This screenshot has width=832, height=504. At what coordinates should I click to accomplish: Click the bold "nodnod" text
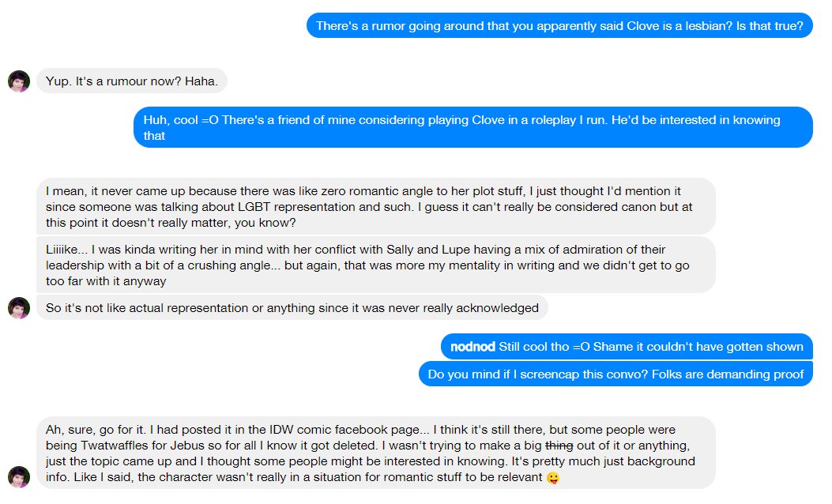[472, 347]
